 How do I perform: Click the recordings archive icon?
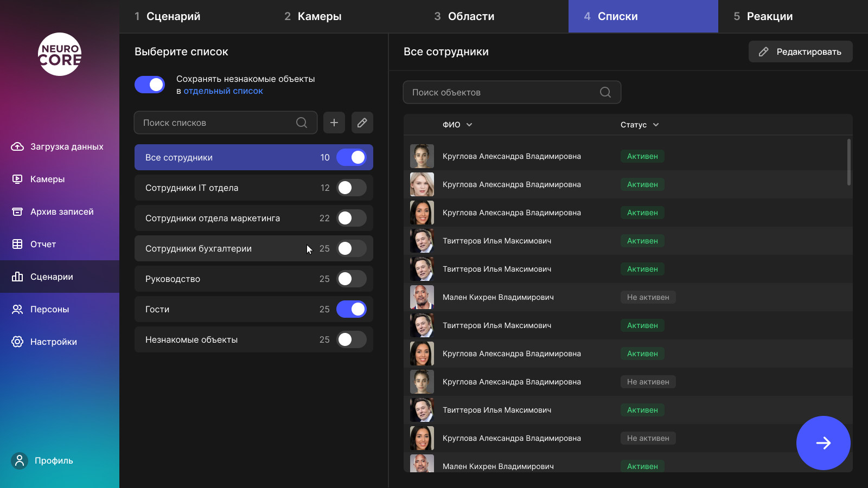click(17, 211)
